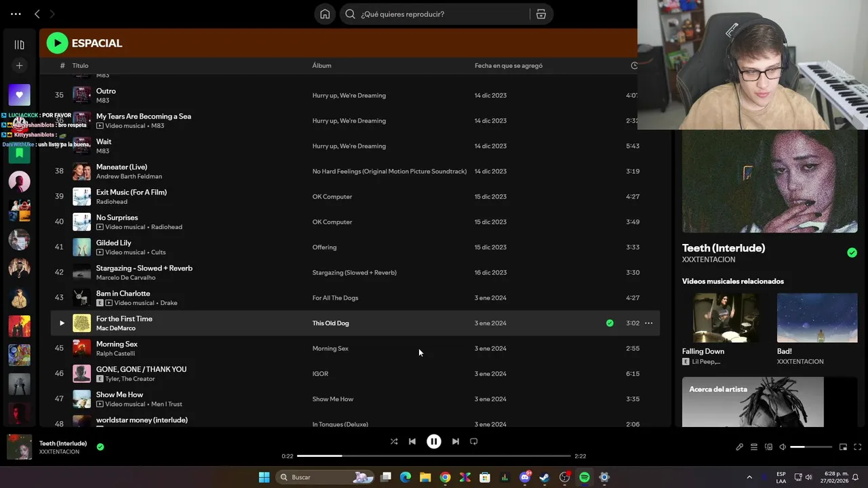868x488 pixels.
Task: Open Google Chrome from the taskbar
Action: [x=445, y=477]
